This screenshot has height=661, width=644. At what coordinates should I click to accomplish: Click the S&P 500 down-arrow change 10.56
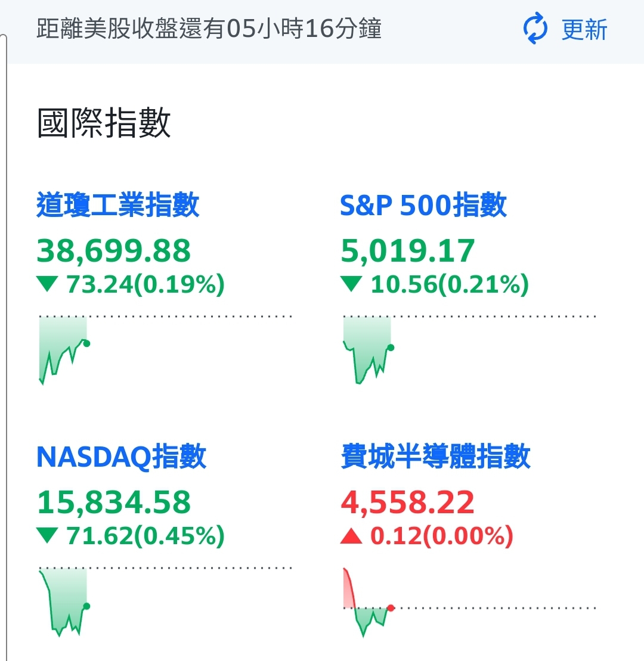tap(435, 284)
